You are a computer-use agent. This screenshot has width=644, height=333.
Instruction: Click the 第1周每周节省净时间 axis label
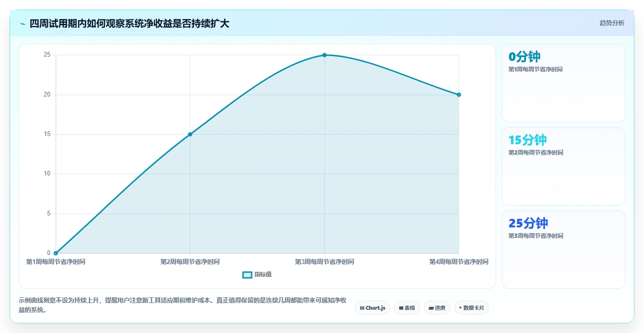coord(56,262)
